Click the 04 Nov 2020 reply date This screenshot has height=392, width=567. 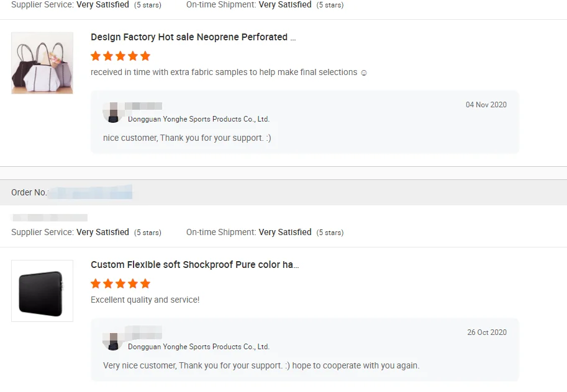[x=486, y=105]
